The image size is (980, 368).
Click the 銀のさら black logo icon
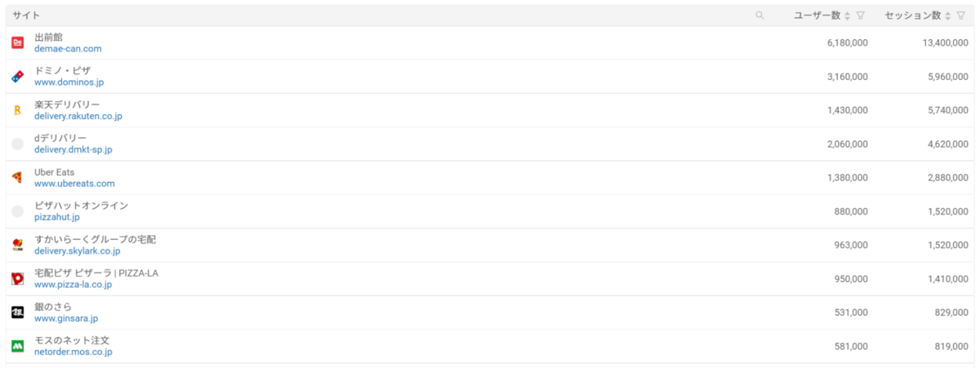(18, 312)
